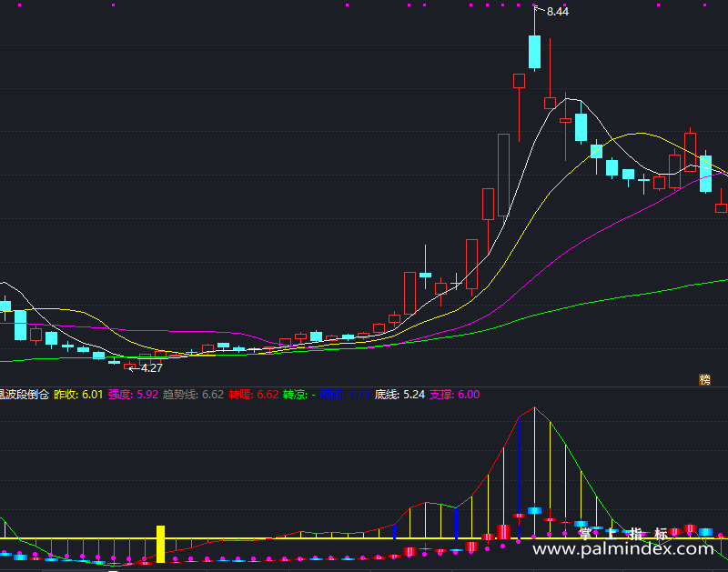This screenshot has height=572, width=728.
Task: Click the 转暖: 6.62 indicator value
Action: (254, 395)
